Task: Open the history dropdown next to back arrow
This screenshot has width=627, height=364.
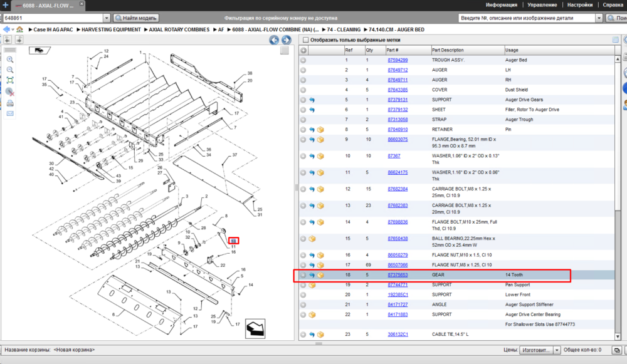Action: click(13, 30)
